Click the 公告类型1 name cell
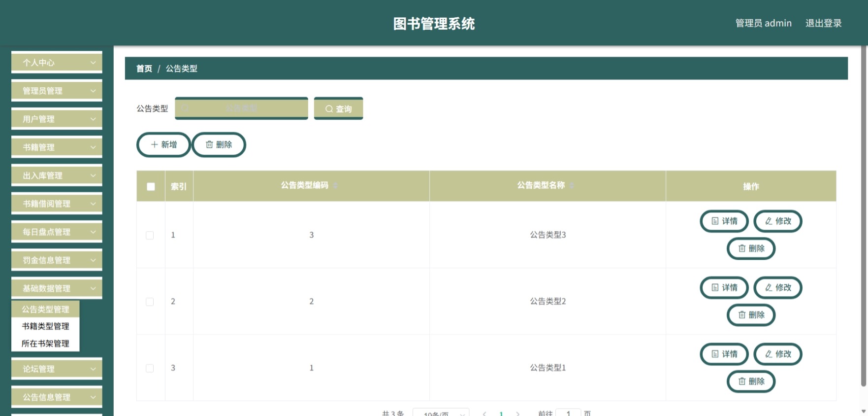868x416 pixels. click(x=547, y=368)
